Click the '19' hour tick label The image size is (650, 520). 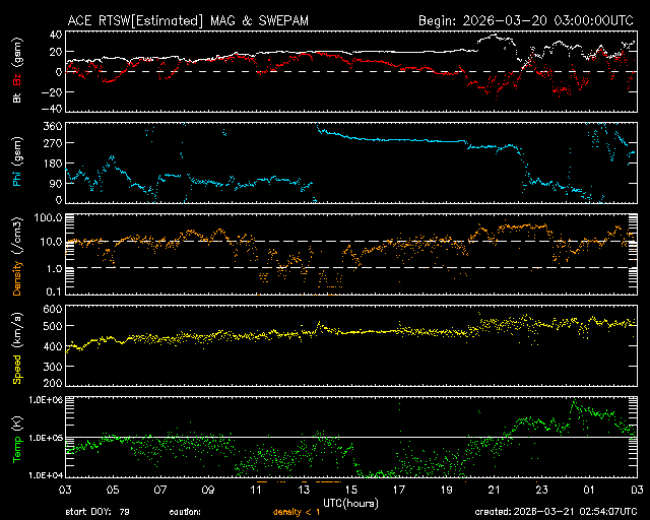[x=446, y=490]
